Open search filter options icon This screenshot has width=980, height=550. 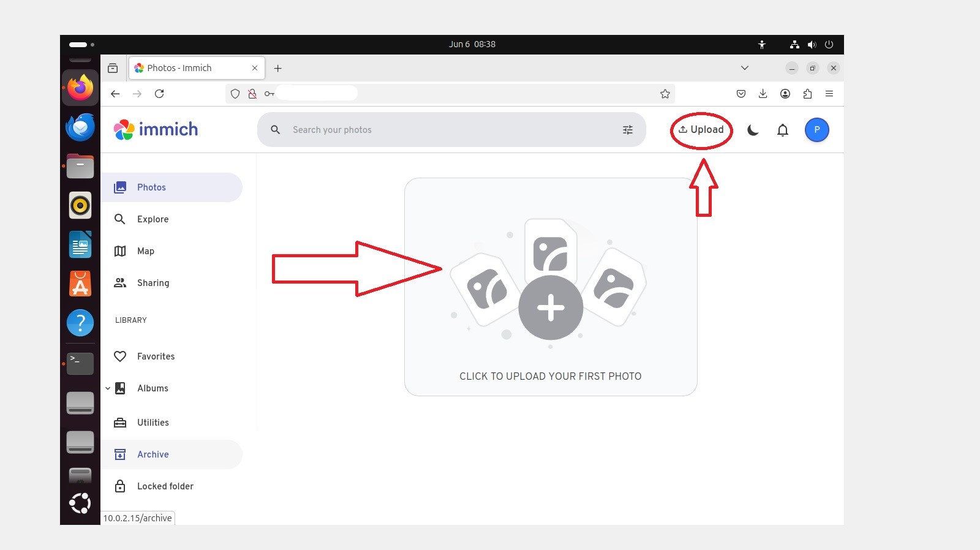point(628,130)
